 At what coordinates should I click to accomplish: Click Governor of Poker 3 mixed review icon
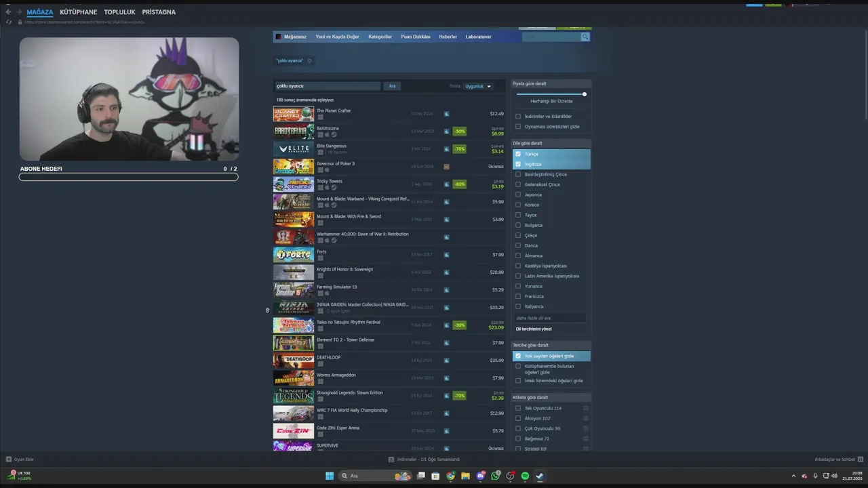point(446,166)
